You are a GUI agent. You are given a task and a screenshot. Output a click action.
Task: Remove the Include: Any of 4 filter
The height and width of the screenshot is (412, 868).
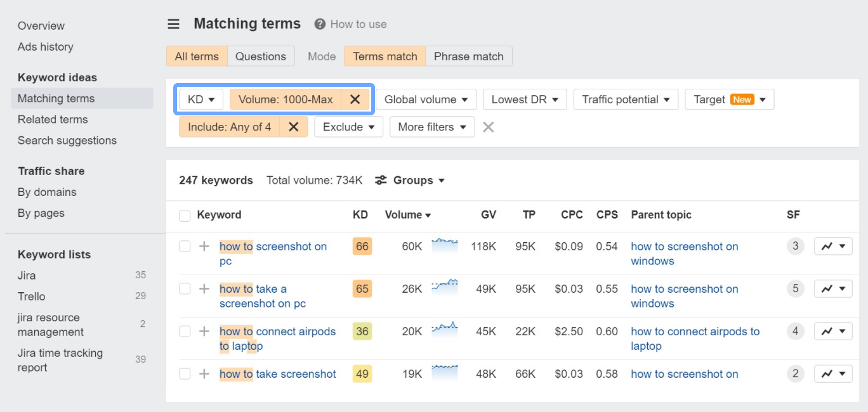pyautogui.click(x=293, y=127)
